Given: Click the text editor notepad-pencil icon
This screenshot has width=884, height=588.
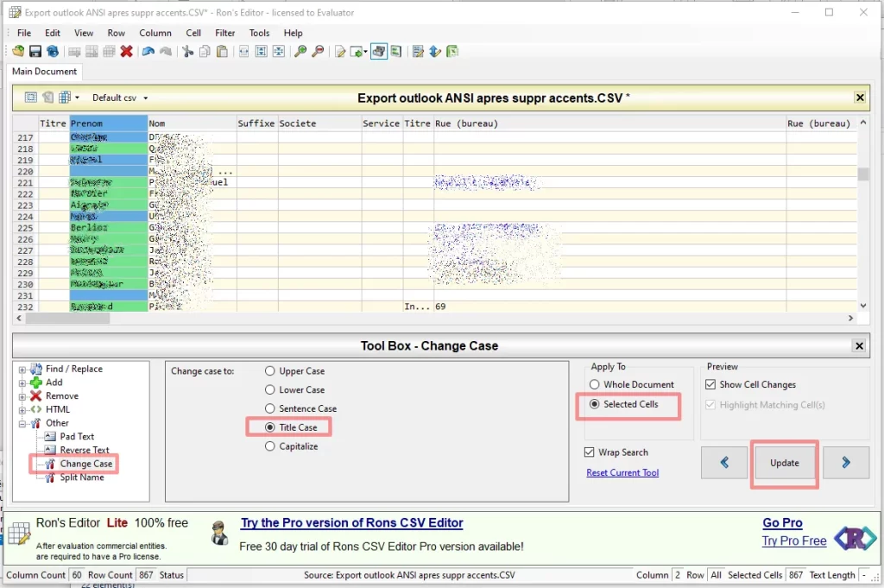Looking at the screenshot, I should [x=418, y=51].
